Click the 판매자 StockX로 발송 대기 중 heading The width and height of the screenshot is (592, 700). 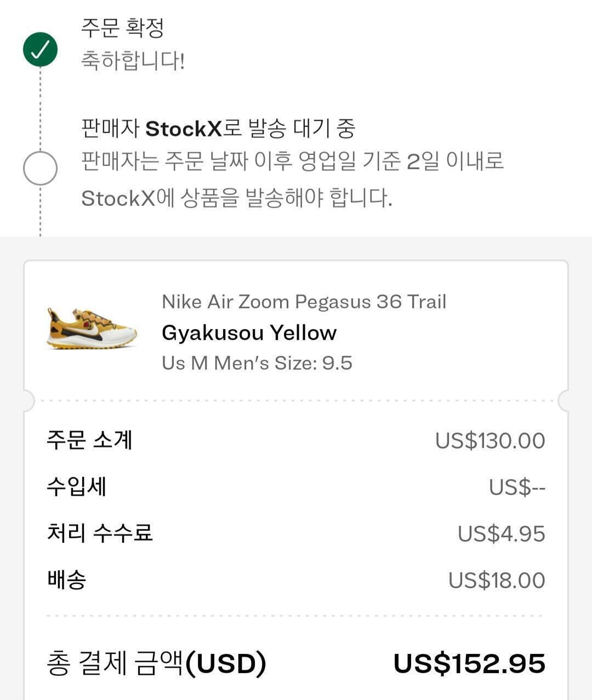point(218,129)
